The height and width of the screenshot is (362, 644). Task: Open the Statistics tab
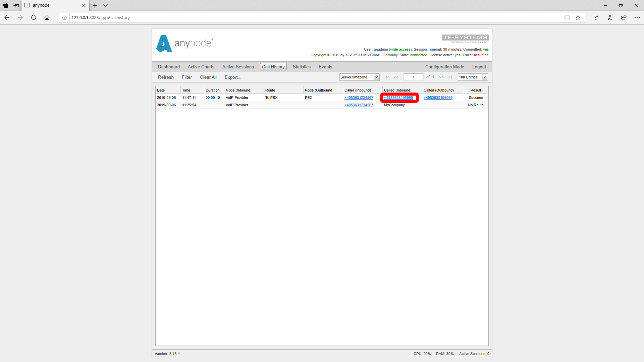(x=302, y=67)
